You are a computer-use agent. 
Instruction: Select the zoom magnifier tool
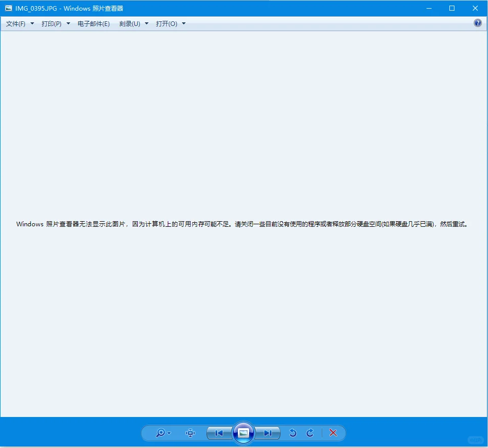tap(160, 433)
